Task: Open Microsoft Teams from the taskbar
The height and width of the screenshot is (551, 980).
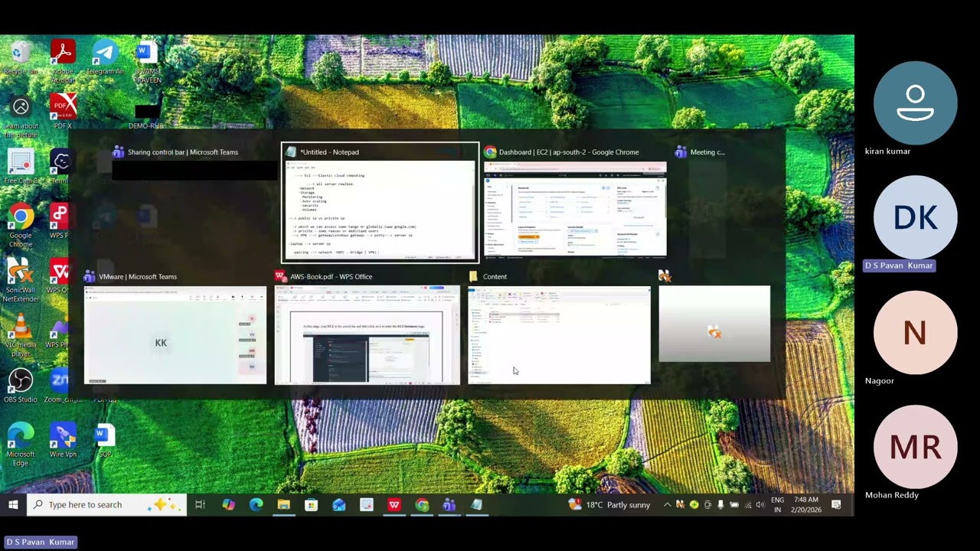Action: pos(449,504)
